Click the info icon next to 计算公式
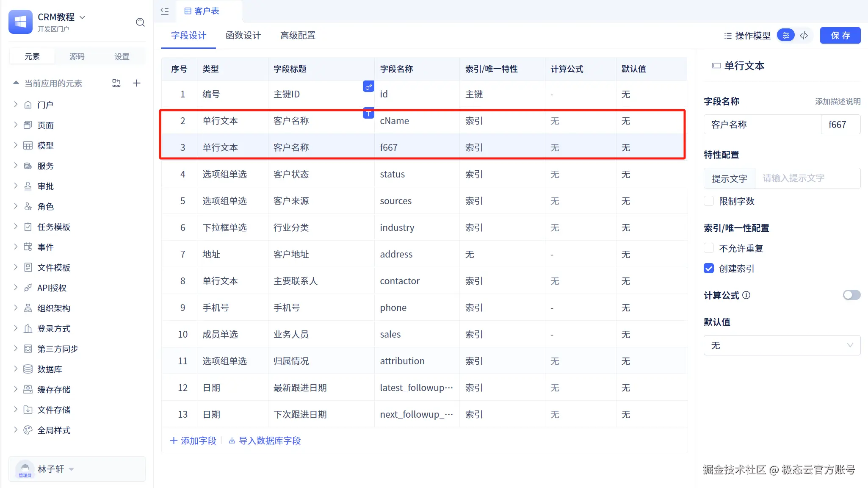Screen dimensions: 868x488 click(746, 295)
